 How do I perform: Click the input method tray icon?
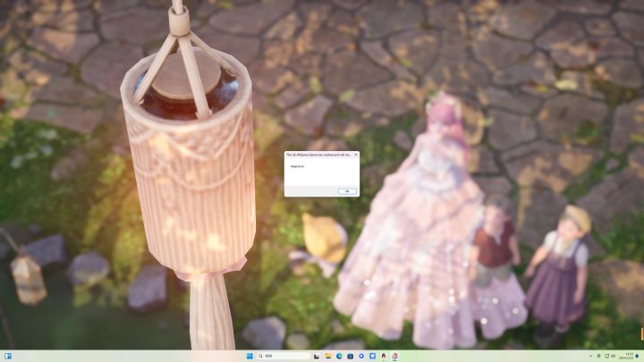click(x=598, y=356)
